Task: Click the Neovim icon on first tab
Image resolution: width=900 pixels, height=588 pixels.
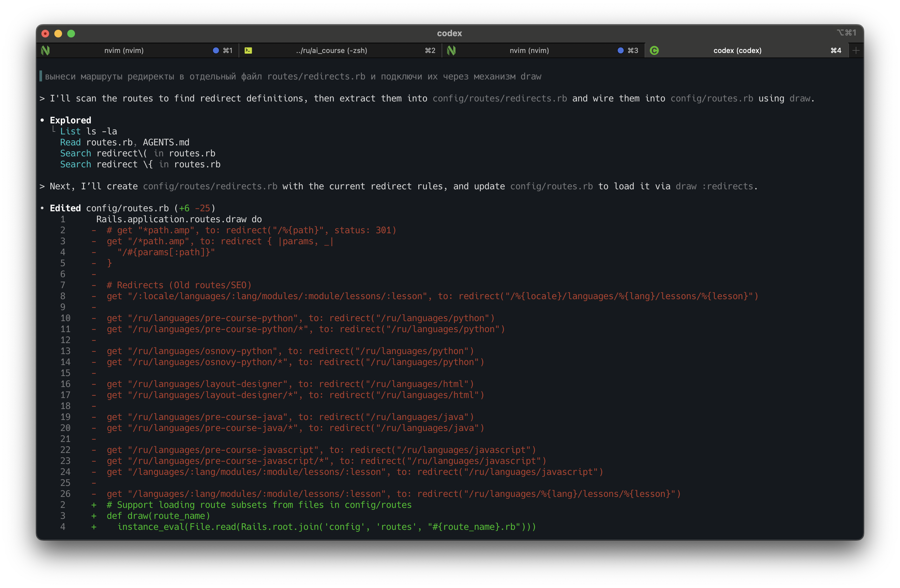Action: [x=45, y=50]
